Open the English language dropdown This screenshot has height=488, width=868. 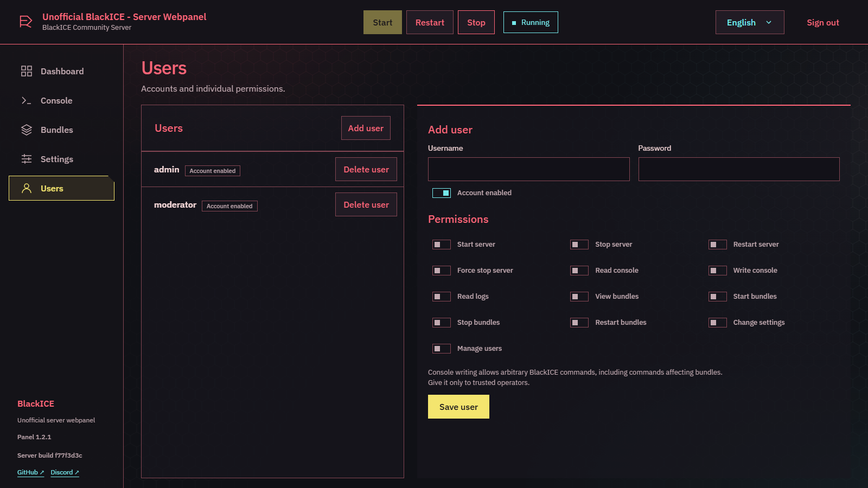pyautogui.click(x=750, y=22)
